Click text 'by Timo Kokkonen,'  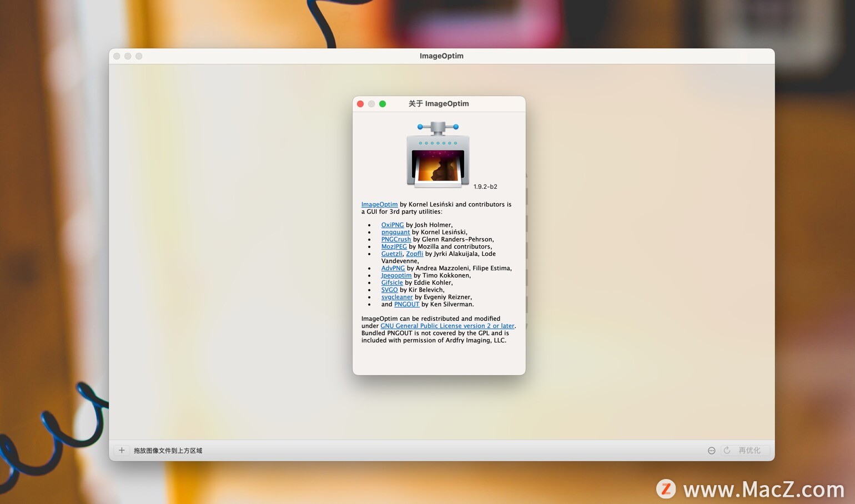click(442, 275)
